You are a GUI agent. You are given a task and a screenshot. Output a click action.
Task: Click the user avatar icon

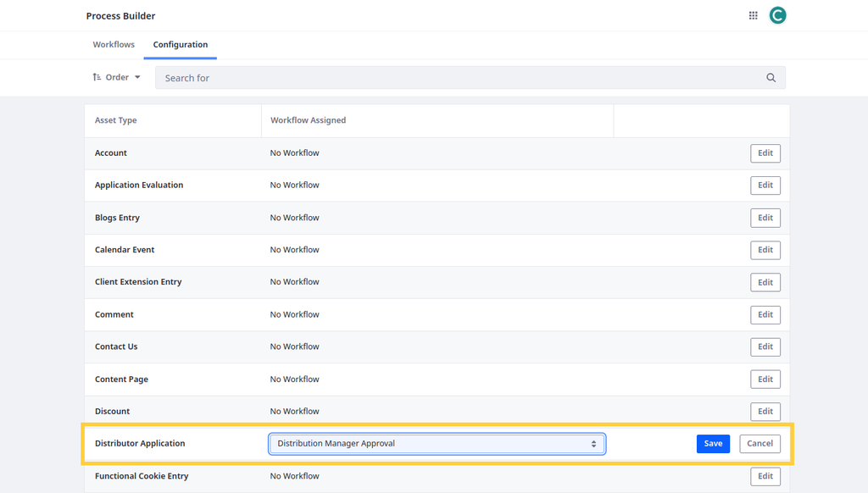click(777, 15)
